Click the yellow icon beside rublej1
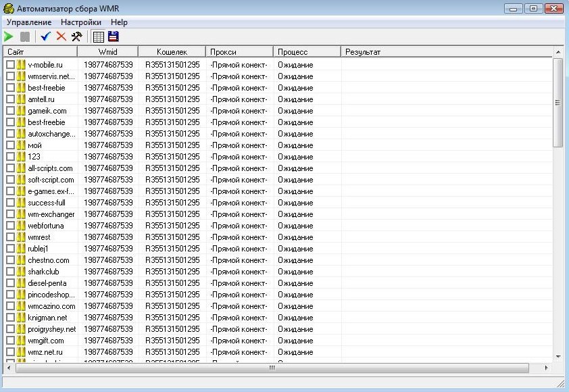Screen dimensions: 569x392 coord(21,249)
